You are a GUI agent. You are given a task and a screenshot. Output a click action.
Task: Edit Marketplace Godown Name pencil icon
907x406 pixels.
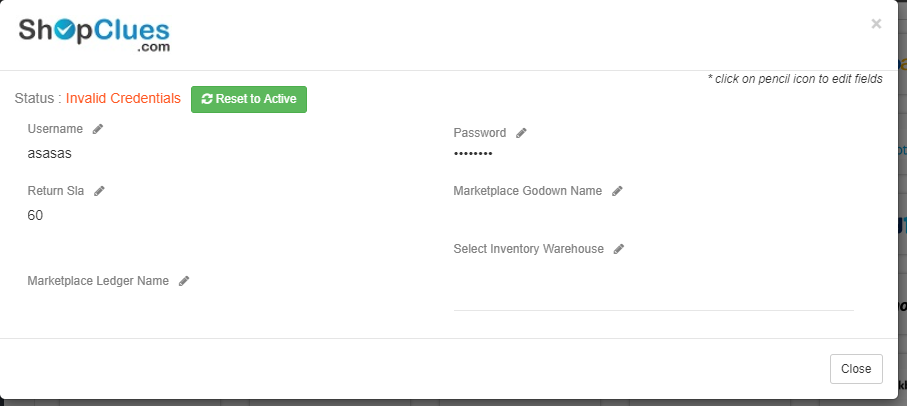pyautogui.click(x=617, y=191)
